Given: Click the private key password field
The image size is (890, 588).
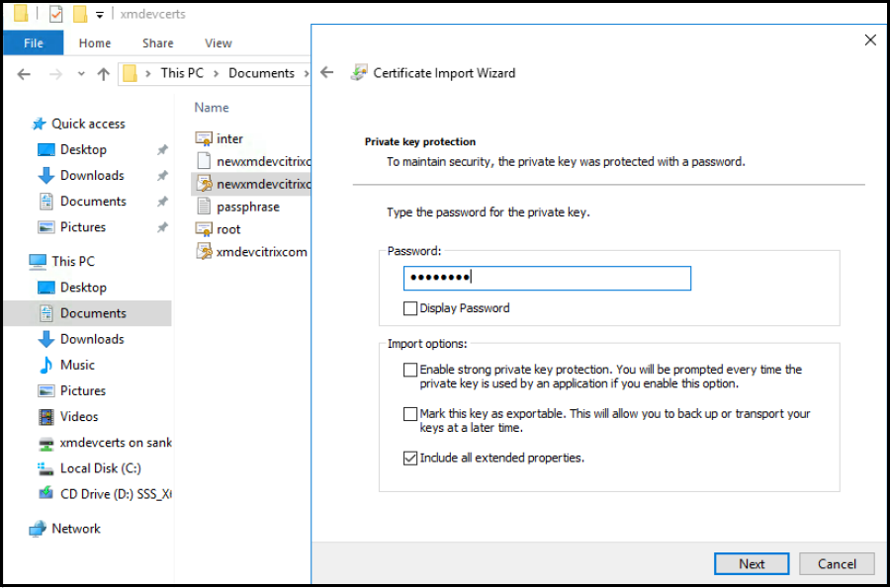Looking at the screenshot, I should (x=547, y=278).
